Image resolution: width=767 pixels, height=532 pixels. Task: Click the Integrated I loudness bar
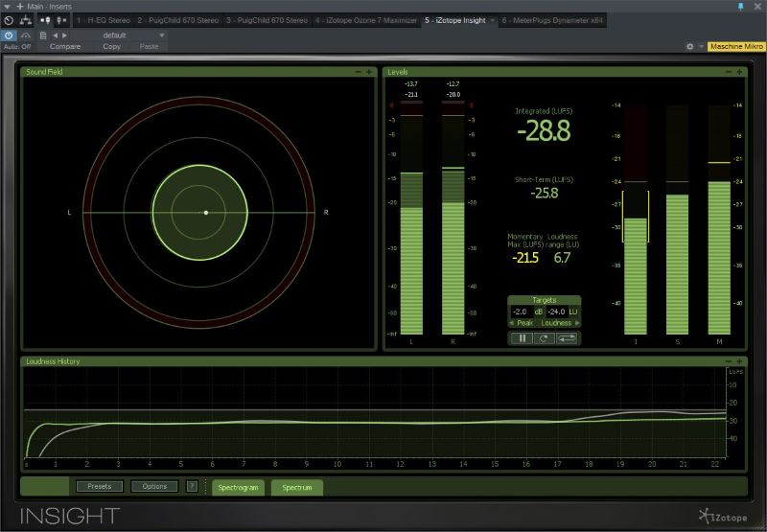click(x=636, y=220)
